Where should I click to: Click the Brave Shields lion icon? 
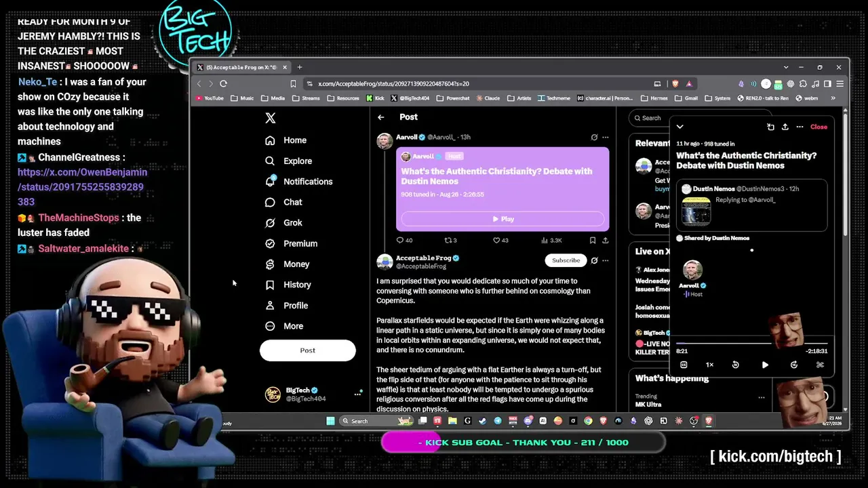[x=675, y=83]
